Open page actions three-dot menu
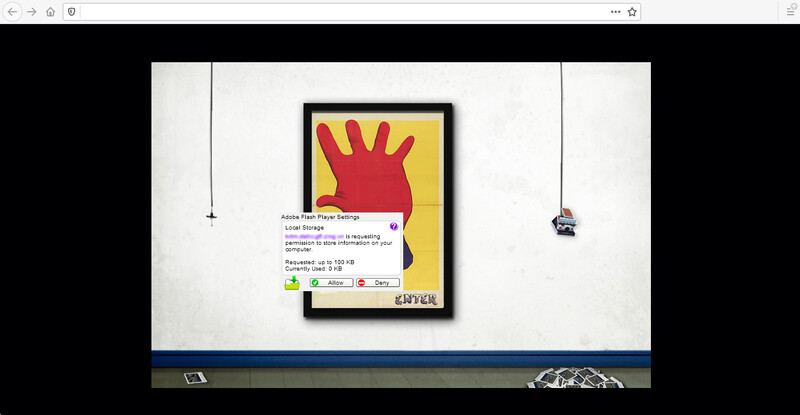Screen dimensions: 800x415 [x=616, y=12]
